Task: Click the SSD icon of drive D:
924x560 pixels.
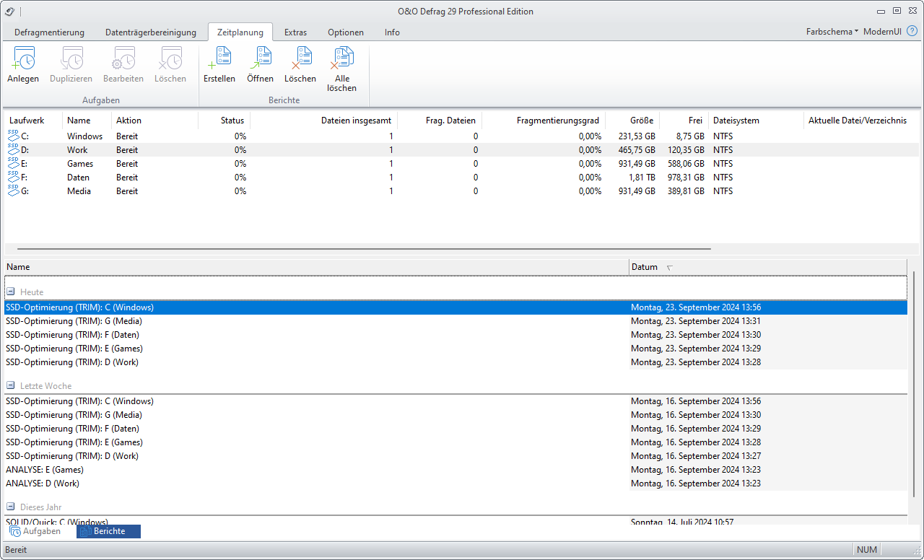Action: tap(14, 149)
